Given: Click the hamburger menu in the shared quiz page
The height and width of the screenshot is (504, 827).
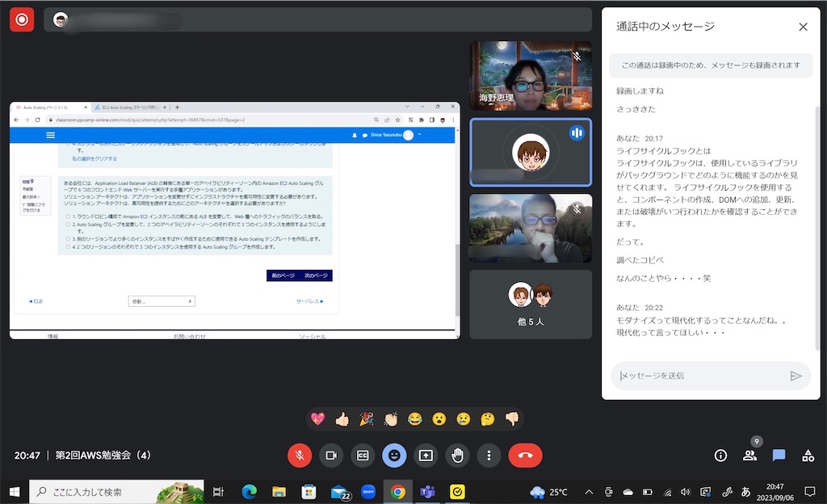Looking at the screenshot, I should (x=51, y=135).
